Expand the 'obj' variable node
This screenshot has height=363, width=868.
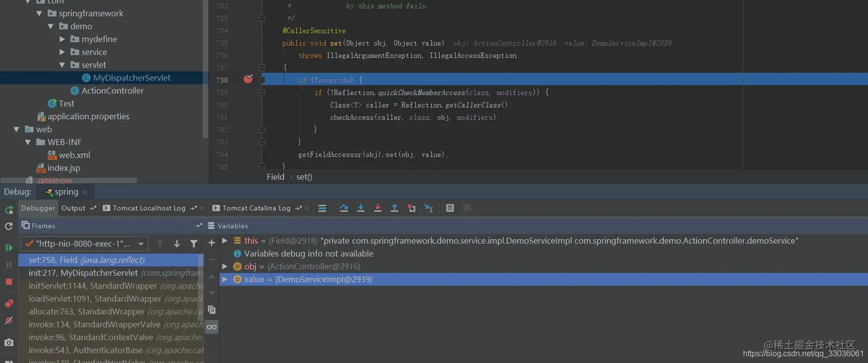tap(224, 266)
